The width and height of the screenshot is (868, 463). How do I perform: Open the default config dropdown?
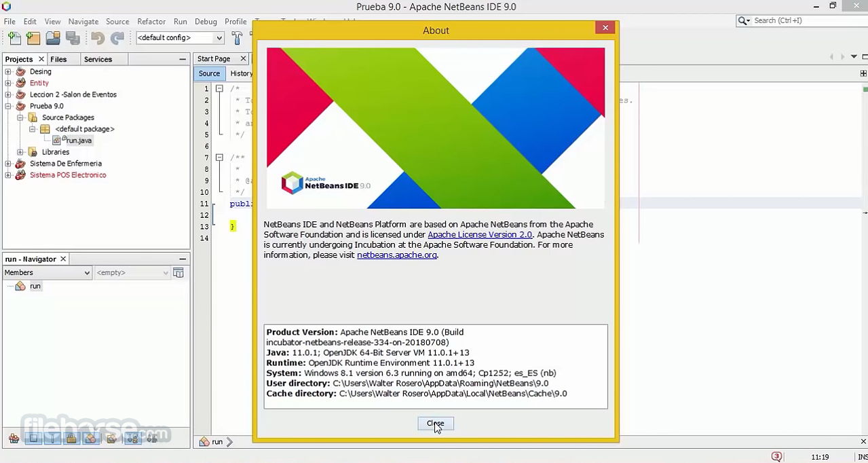(x=217, y=37)
